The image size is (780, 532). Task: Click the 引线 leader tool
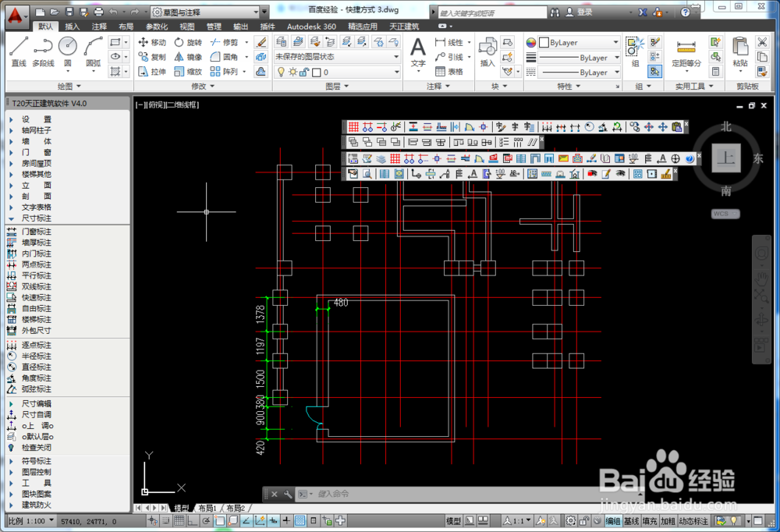[x=449, y=57]
